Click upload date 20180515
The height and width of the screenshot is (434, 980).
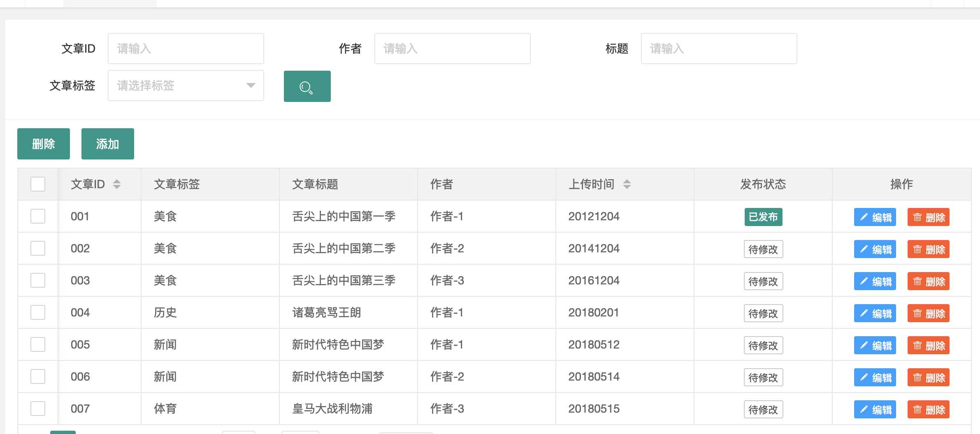[594, 409]
